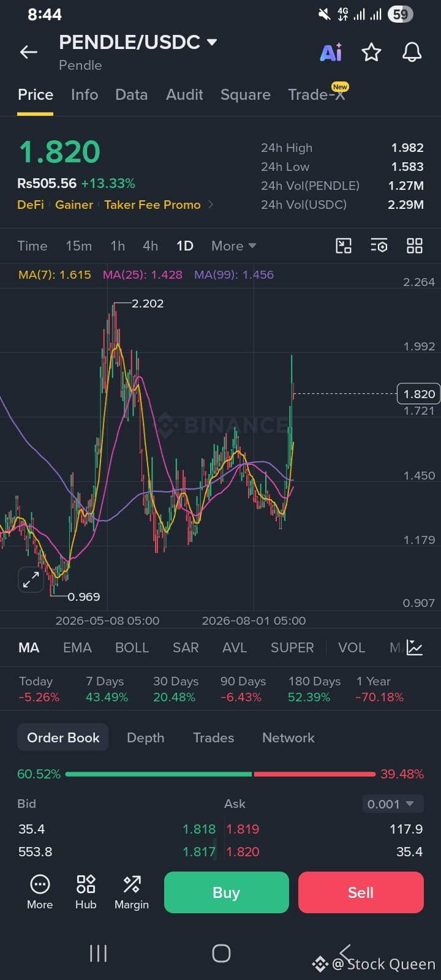Expand tags with chevron arrow
Screen dimensions: 441x980
(x=211, y=205)
